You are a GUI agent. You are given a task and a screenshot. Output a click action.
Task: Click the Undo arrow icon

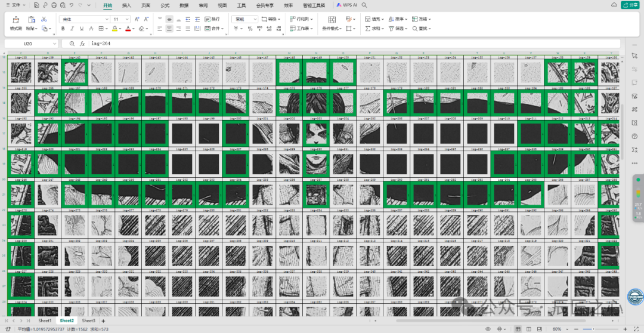click(x=72, y=5)
